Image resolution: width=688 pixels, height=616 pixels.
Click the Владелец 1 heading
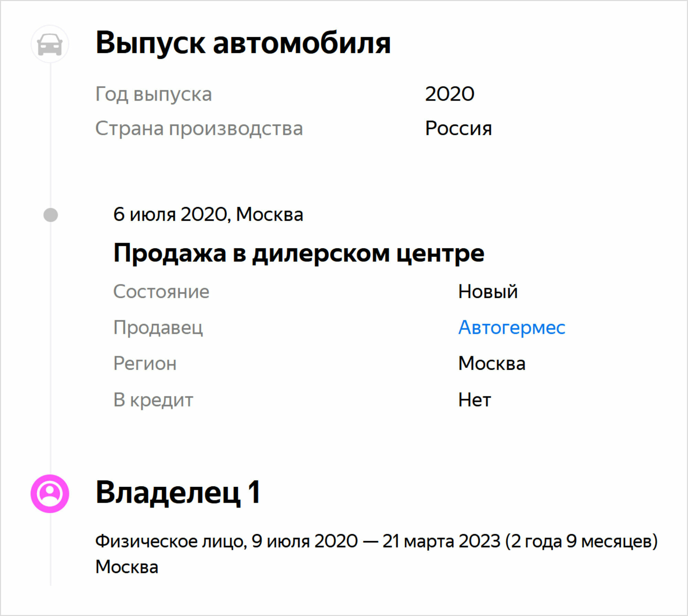tap(178, 493)
